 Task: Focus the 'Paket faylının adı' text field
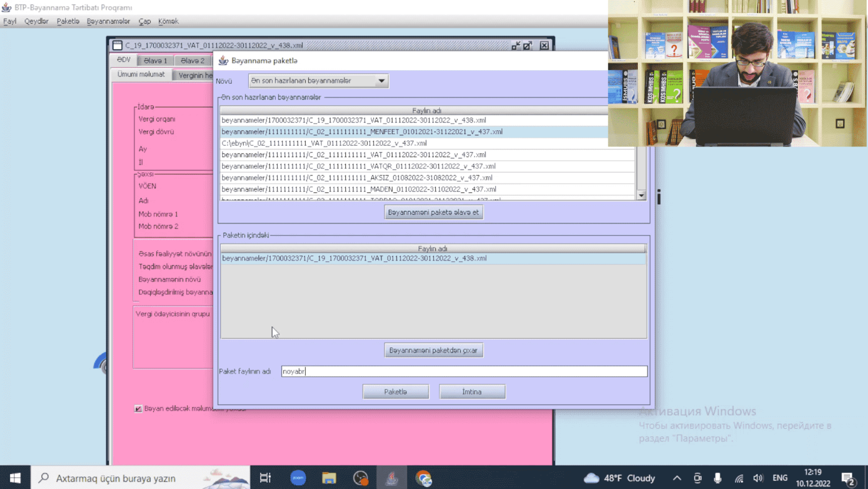(464, 372)
